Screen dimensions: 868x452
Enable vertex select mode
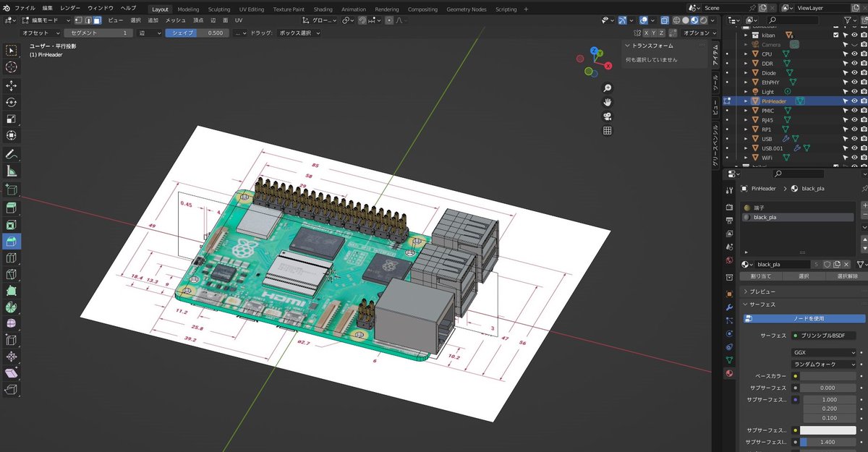79,20
